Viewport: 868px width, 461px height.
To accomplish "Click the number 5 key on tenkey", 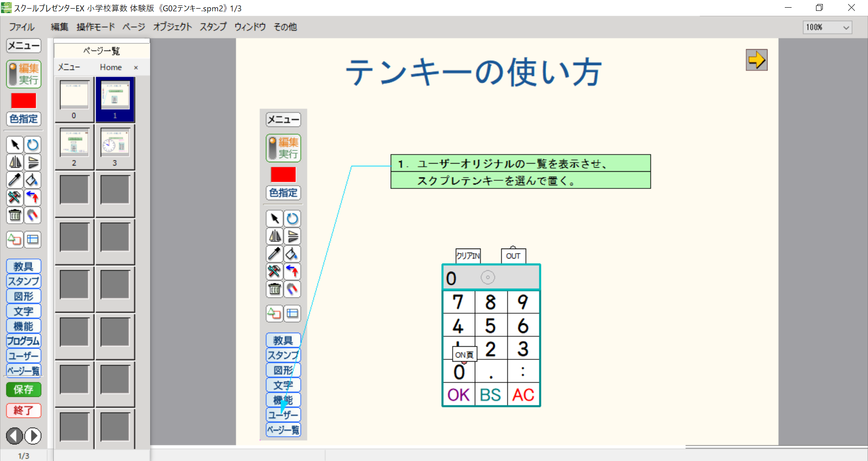I will (x=491, y=325).
